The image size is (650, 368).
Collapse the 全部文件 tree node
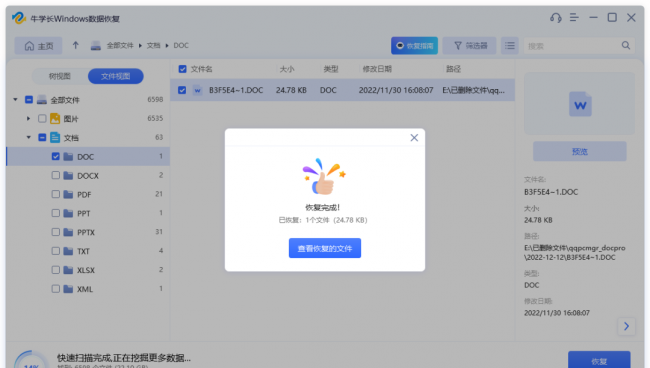[15, 99]
